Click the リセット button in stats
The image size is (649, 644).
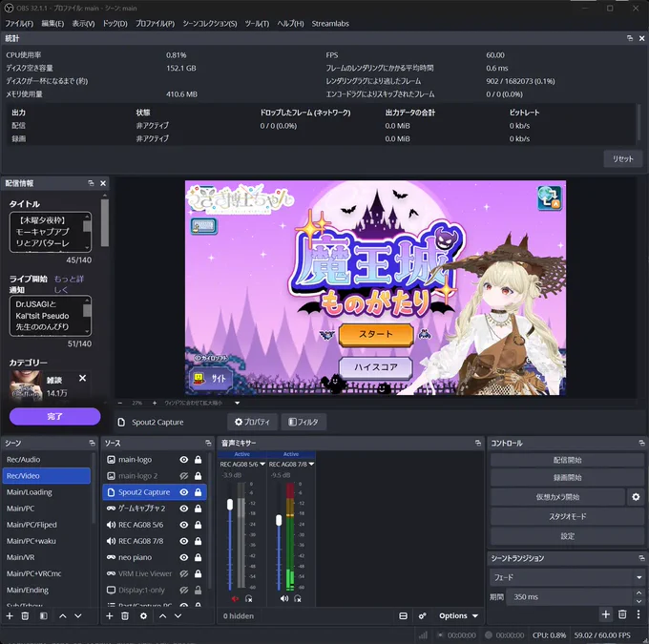[623, 158]
